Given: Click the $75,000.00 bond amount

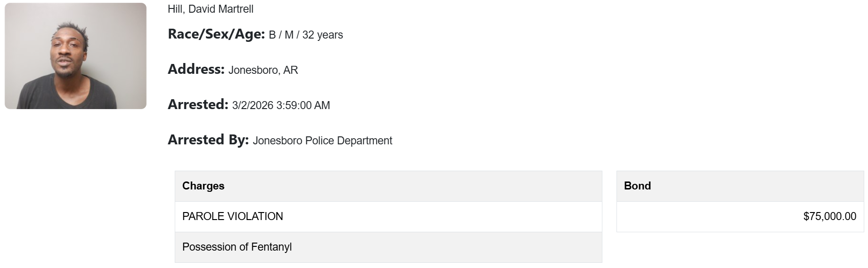Looking at the screenshot, I should click(830, 216).
